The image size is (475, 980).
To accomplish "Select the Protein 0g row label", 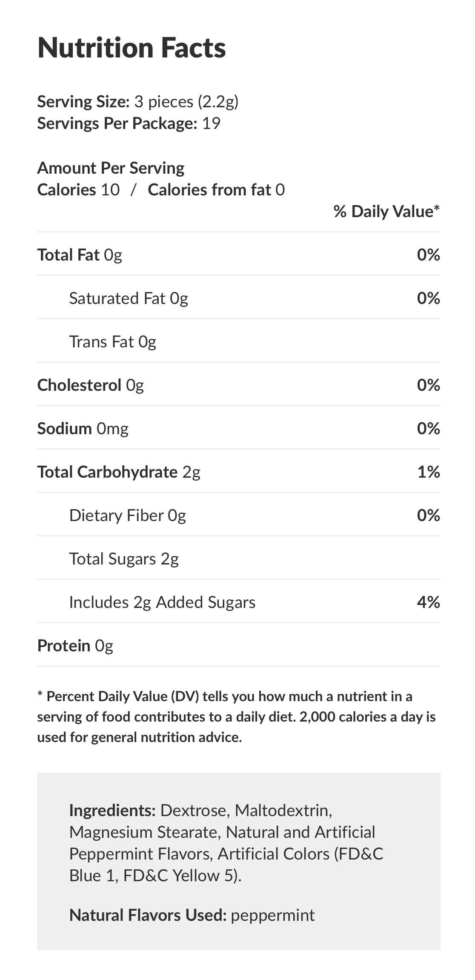I will 75,646.
